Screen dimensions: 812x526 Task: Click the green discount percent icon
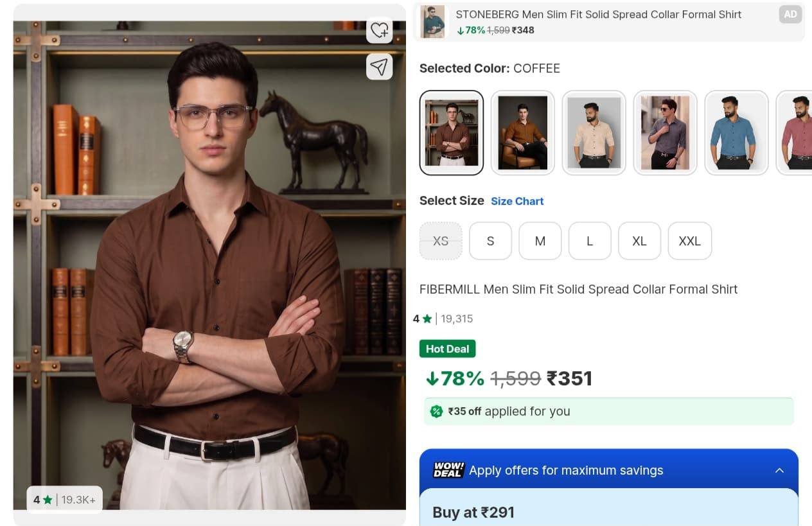pos(436,412)
